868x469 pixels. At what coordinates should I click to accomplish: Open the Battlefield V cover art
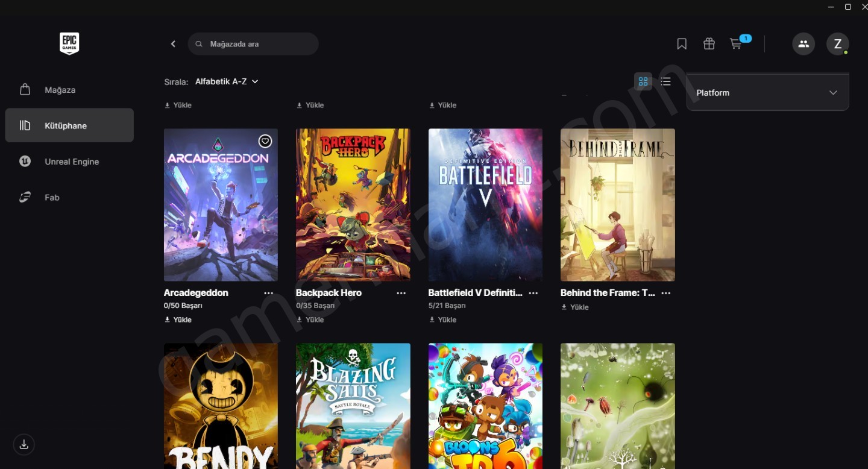coord(485,204)
